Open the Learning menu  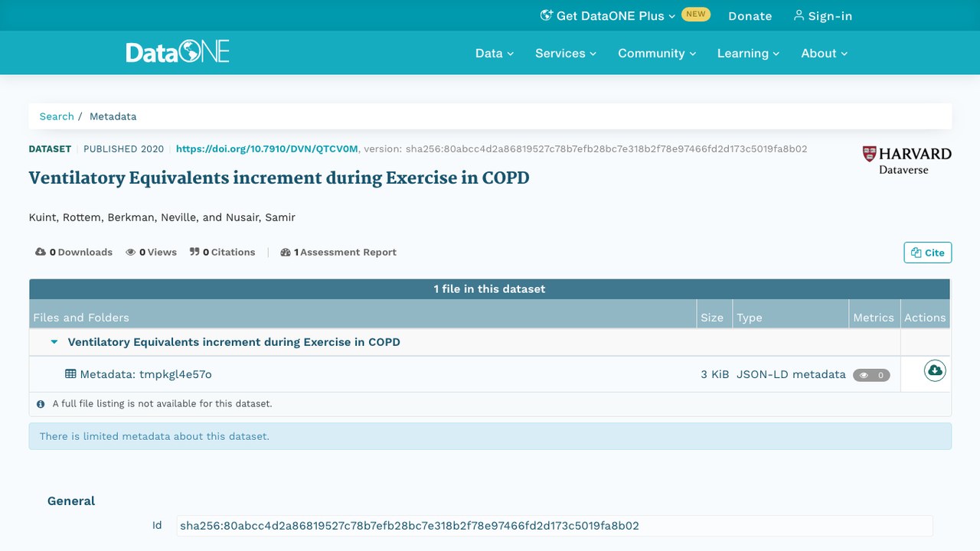pyautogui.click(x=748, y=54)
